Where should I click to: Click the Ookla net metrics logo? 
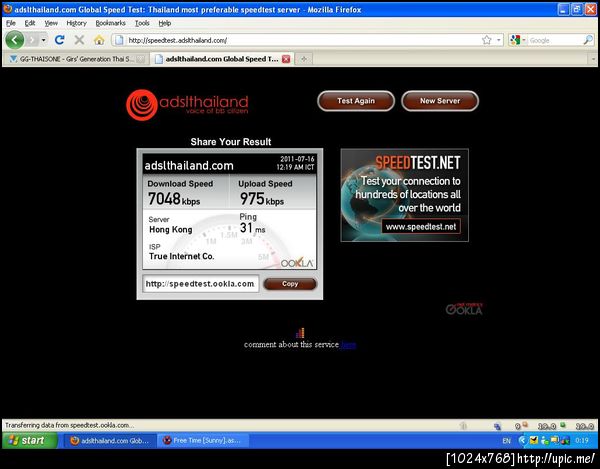coord(464,309)
